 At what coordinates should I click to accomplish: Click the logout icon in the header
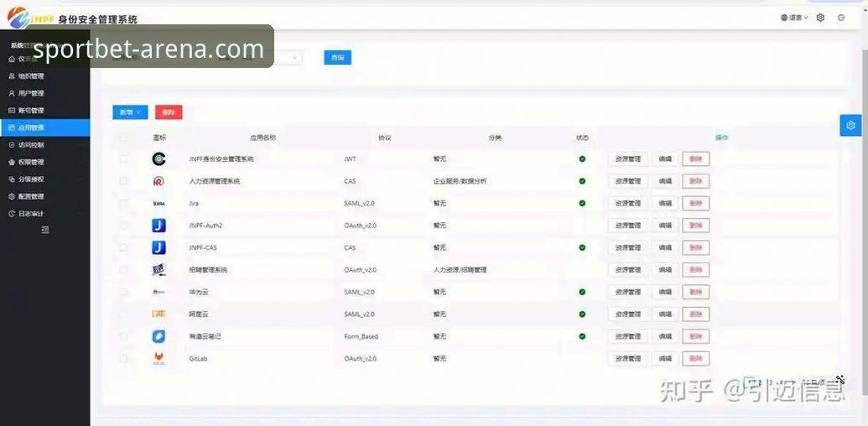pos(841,18)
